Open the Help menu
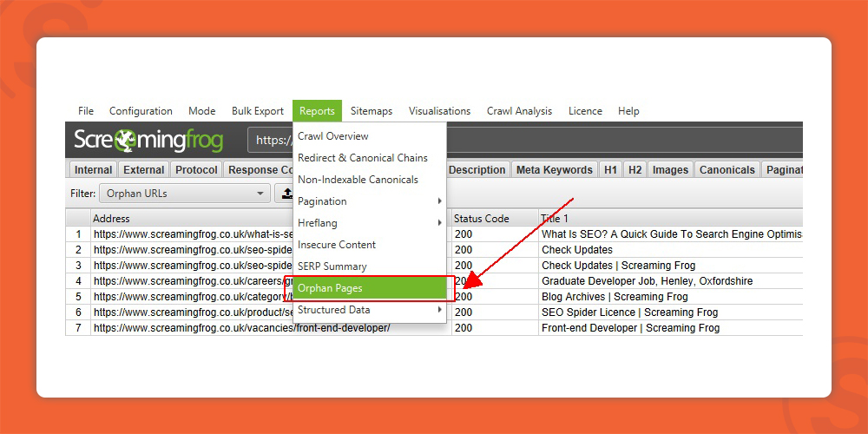The image size is (868, 434). click(628, 111)
